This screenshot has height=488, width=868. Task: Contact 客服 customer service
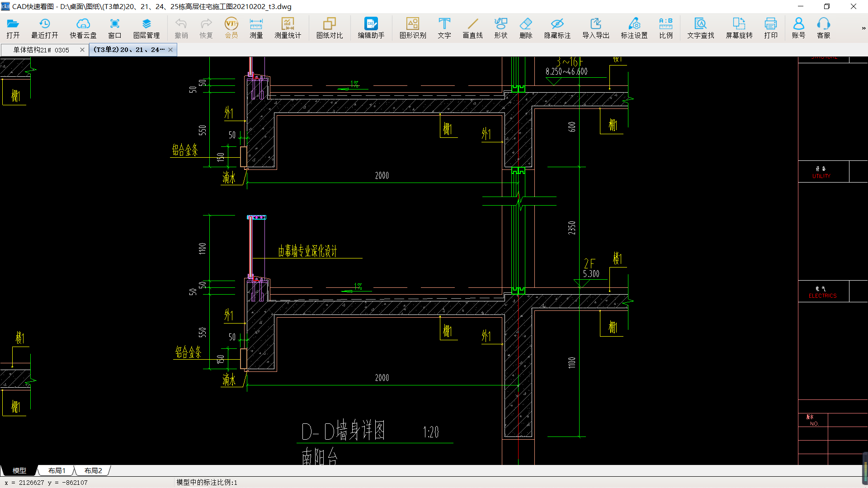824,28
